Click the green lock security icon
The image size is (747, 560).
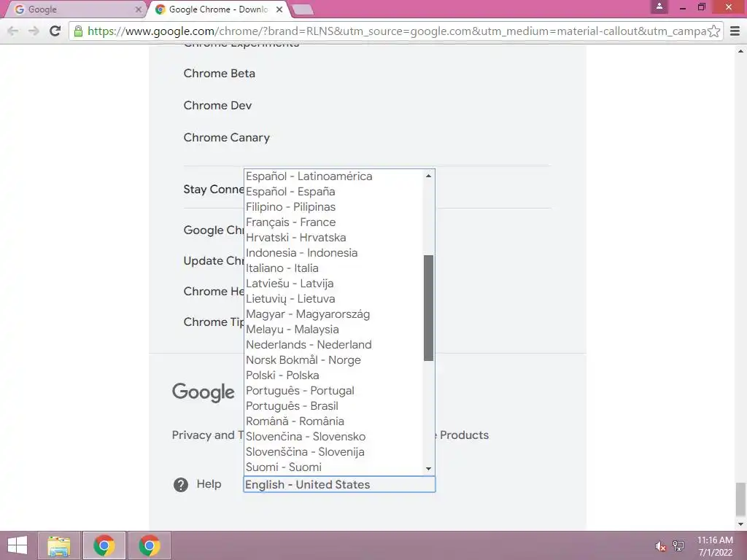[x=78, y=31]
